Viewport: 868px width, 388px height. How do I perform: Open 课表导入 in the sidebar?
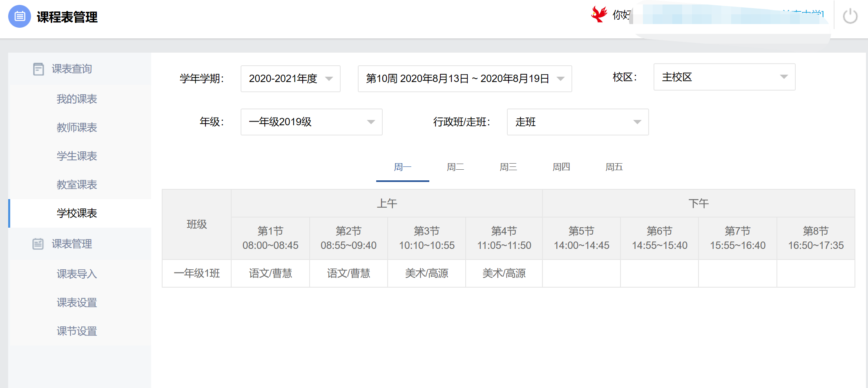(x=77, y=274)
